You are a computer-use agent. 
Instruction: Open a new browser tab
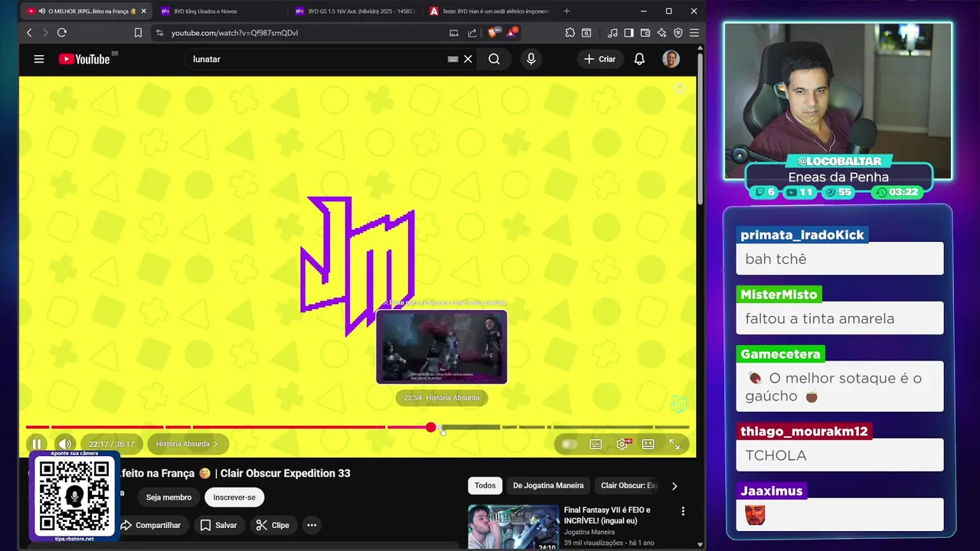567,11
